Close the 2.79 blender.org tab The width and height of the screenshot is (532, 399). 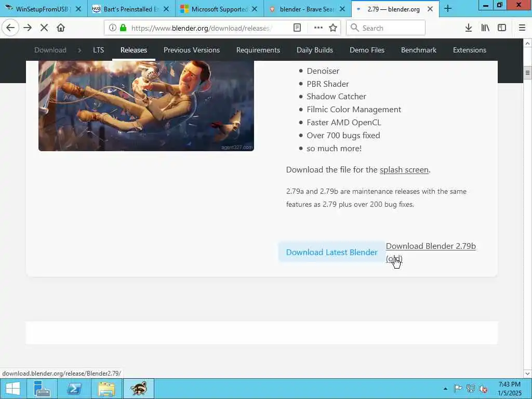[430, 9]
